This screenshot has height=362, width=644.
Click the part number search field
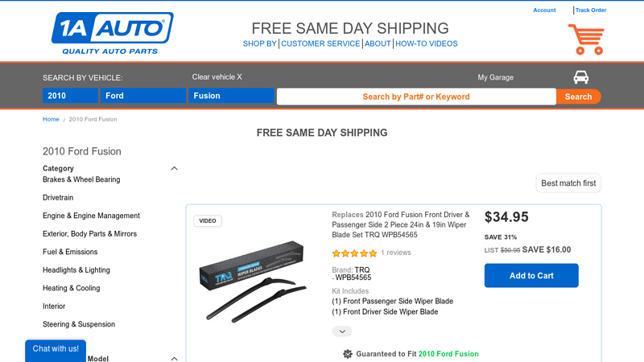tap(415, 97)
